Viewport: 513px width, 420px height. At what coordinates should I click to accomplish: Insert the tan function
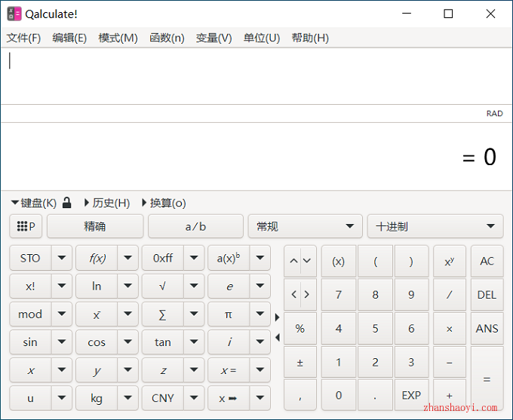pos(163,342)
